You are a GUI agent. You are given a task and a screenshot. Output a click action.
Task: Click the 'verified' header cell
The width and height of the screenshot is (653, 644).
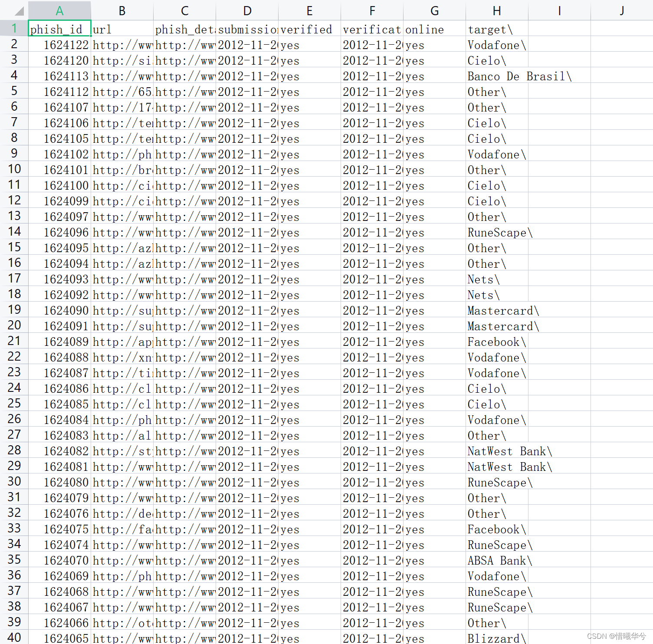click(x=309, y=28)
